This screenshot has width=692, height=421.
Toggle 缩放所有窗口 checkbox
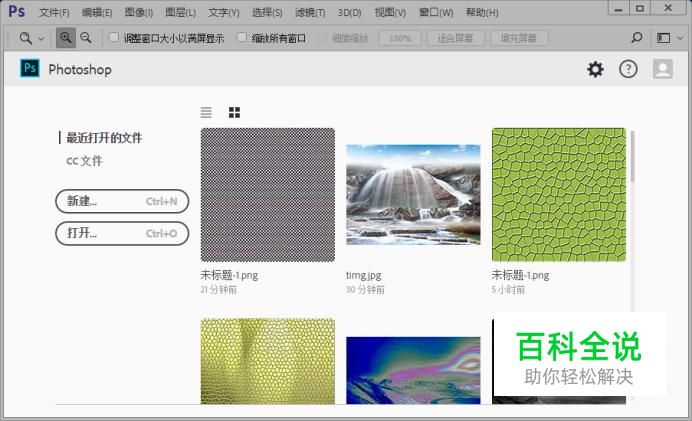(242, 38)
